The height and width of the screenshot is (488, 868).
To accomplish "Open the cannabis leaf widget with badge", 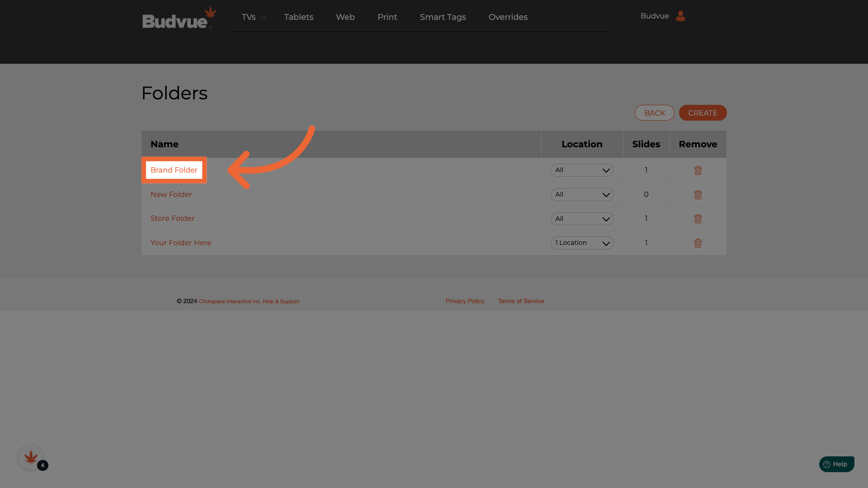I will (31, 457).
